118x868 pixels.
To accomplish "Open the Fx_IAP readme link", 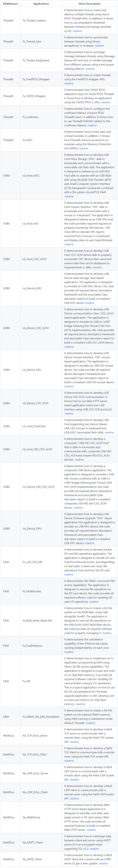I will 80,704.
